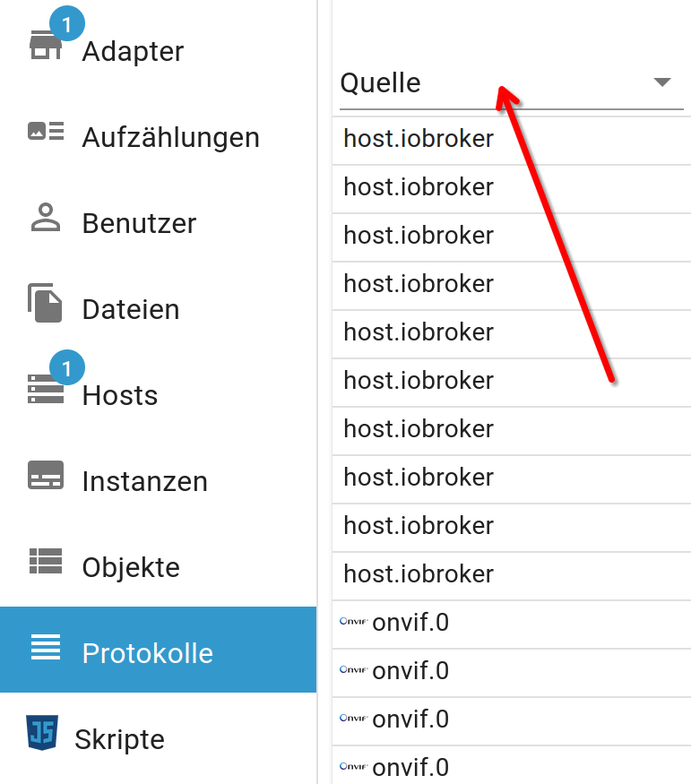The image size is (691, 784).
Task: Click the Quelle filter label
Action: (380, 83)
